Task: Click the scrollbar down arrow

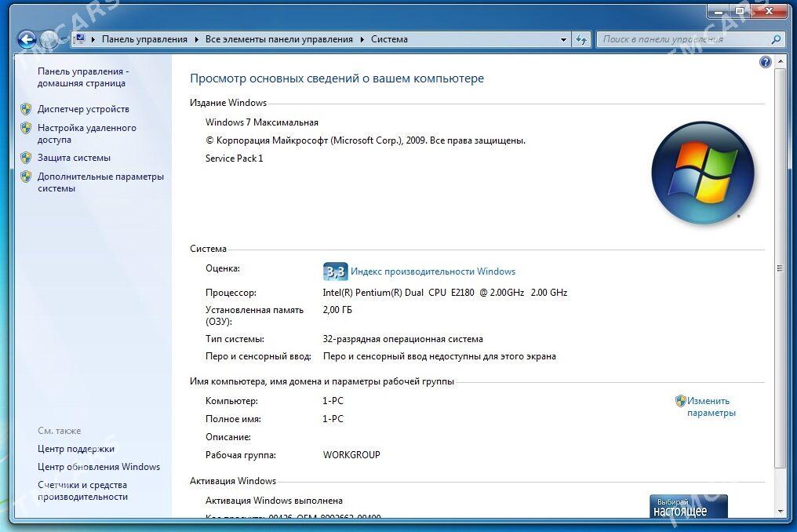Action: tap(780, 511)
